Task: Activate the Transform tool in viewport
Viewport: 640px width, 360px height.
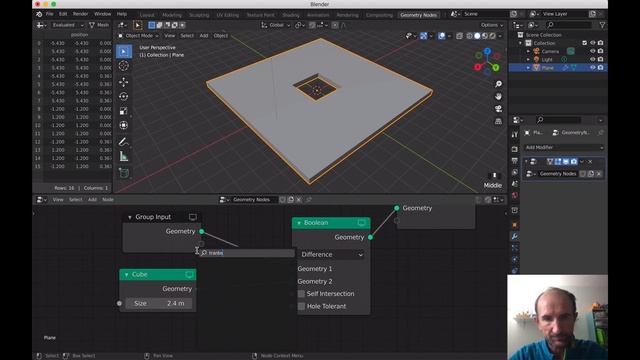Action: pos(124,125)
